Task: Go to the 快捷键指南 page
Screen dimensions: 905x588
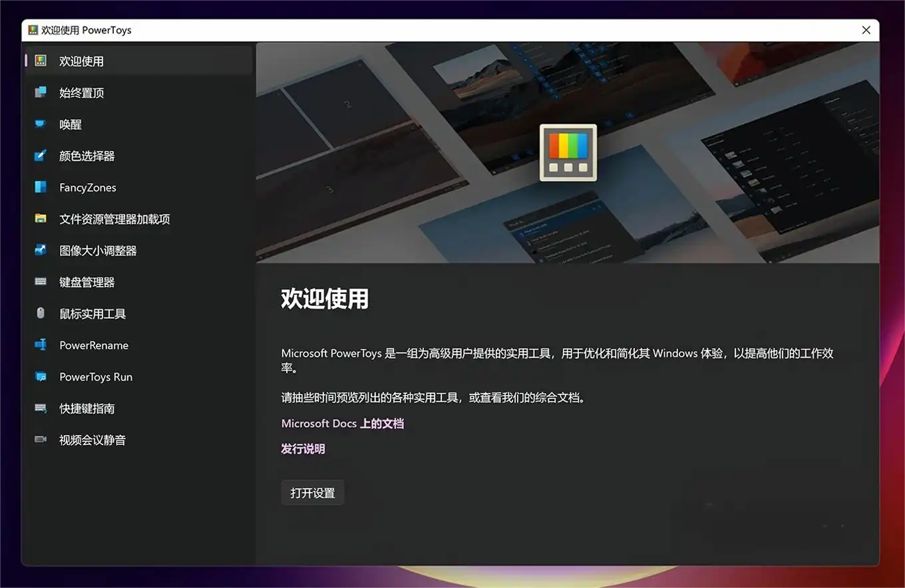Action: [138, 408]
